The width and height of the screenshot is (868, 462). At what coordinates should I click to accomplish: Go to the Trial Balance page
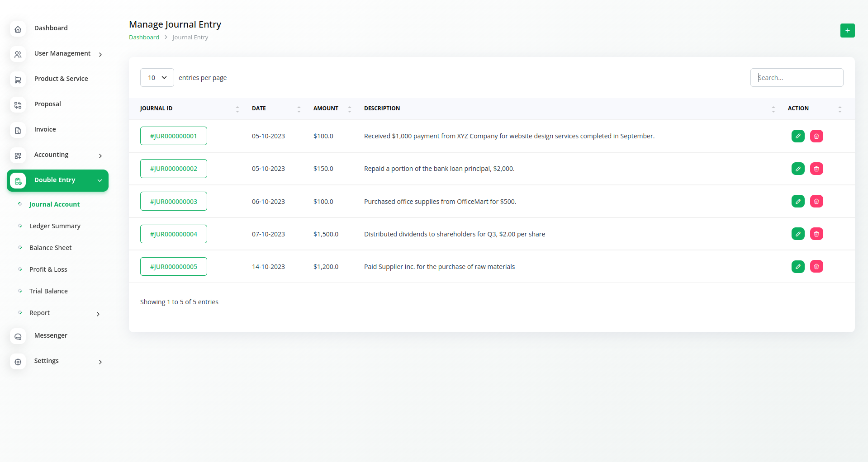[x=48, y=291]
